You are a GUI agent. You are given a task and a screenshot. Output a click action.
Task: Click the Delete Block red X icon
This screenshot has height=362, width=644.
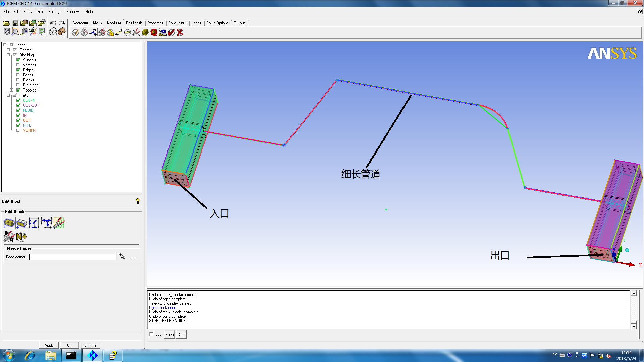(x=180, y=33)
